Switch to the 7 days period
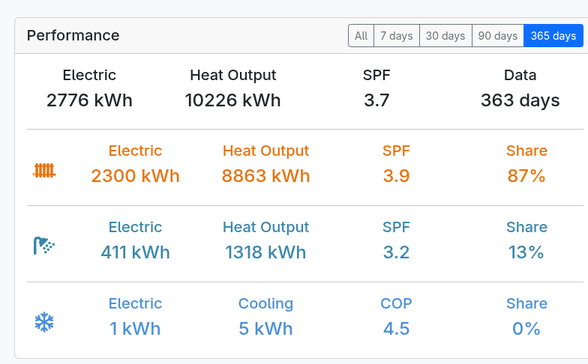The image size is (588, 364). (396, 36)
